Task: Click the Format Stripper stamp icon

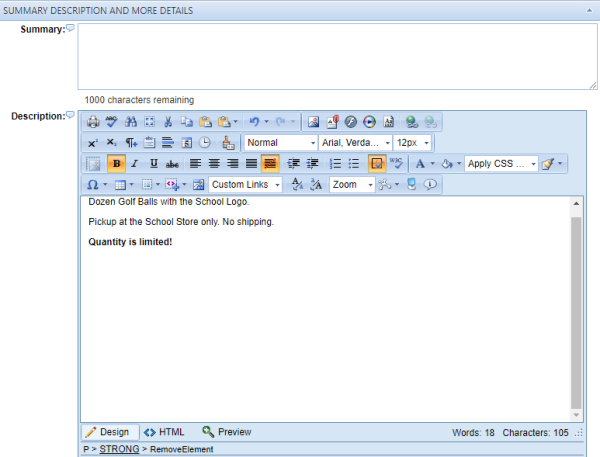Action: (228, 143)
